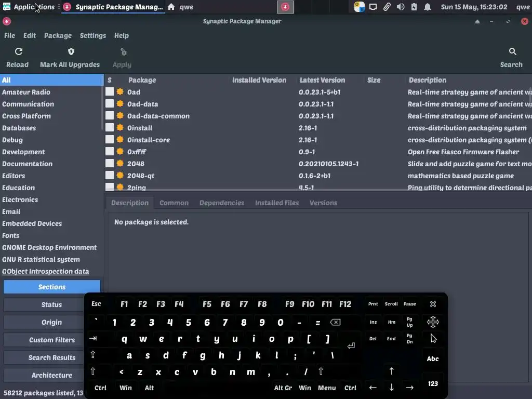Screen dimensions: 532x399
Task: Click the paperclip clipboard tray icon
Action: click(387, 7)
